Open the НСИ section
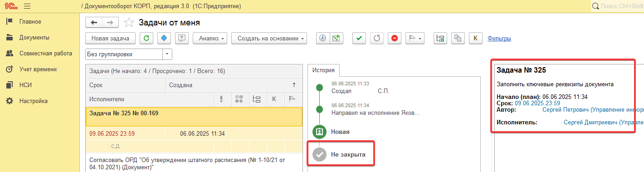 point(25,85)
